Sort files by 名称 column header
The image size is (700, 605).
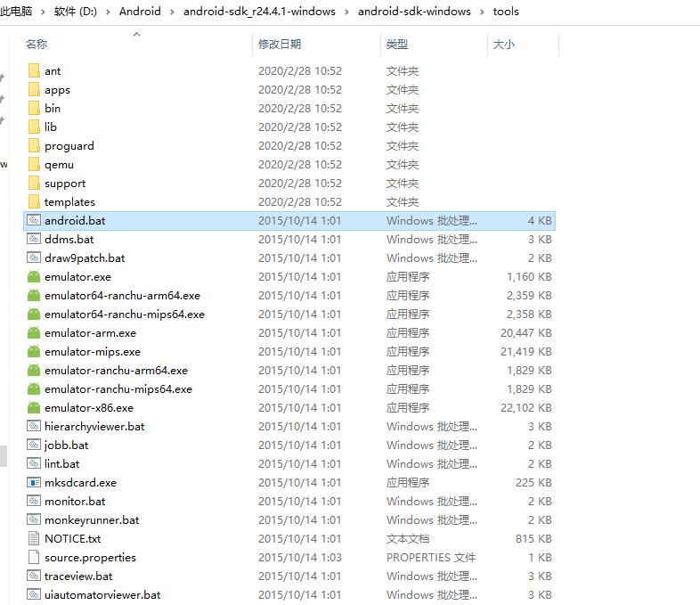pyautogui.click(x=37, y=45)
